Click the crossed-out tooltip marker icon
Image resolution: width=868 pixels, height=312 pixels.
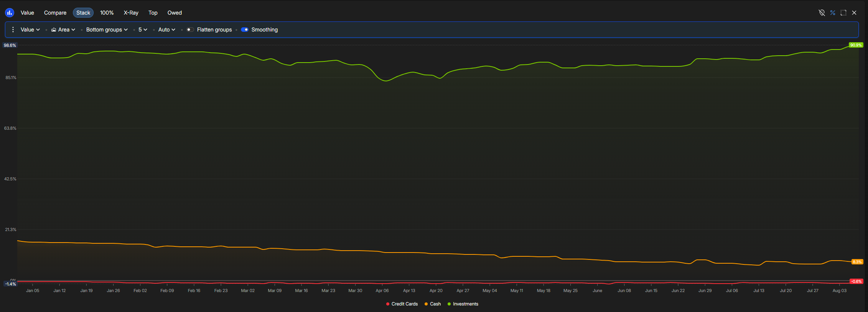(822, 13)
